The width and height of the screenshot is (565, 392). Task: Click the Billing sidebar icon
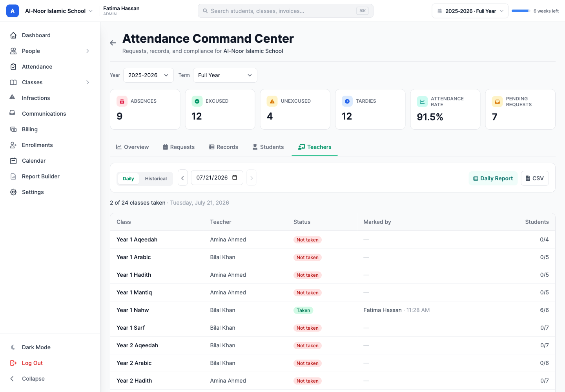(13, 129)
